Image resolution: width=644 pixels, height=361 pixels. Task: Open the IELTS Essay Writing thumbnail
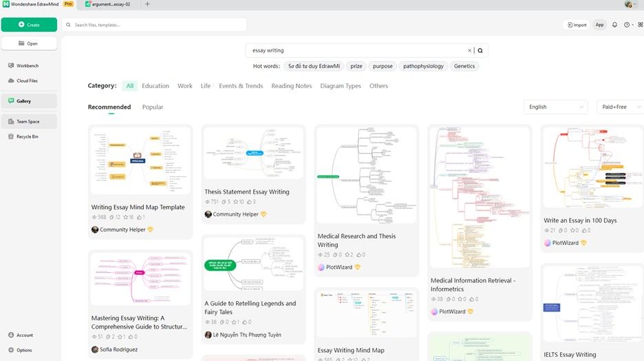tap(593, 304)
